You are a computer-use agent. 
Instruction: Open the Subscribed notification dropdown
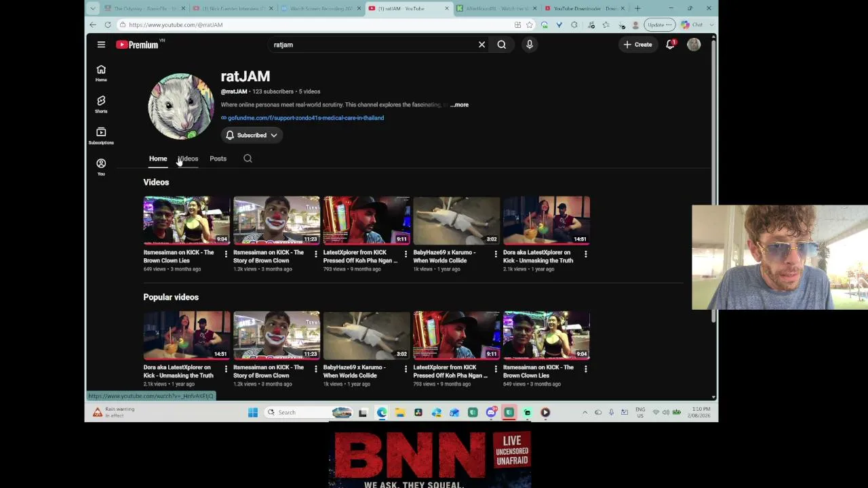pyautogui.click(x=252, y=136)
